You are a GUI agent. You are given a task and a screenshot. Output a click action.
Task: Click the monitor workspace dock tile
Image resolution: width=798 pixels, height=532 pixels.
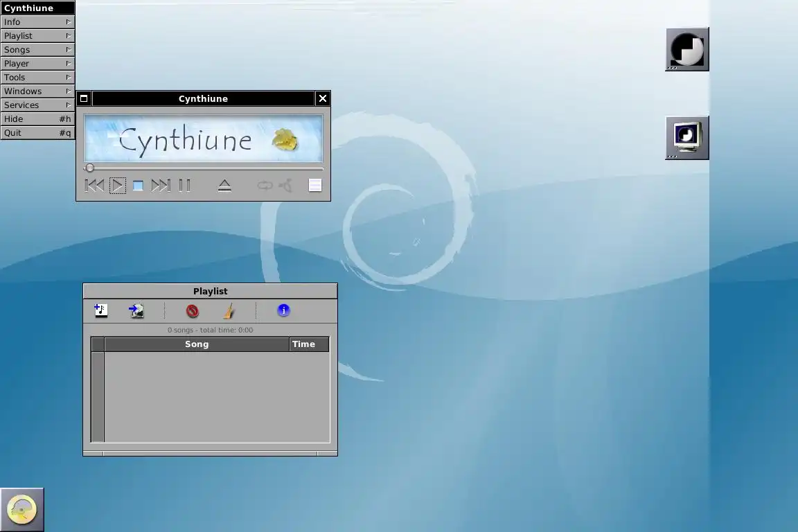coord(687,138)
